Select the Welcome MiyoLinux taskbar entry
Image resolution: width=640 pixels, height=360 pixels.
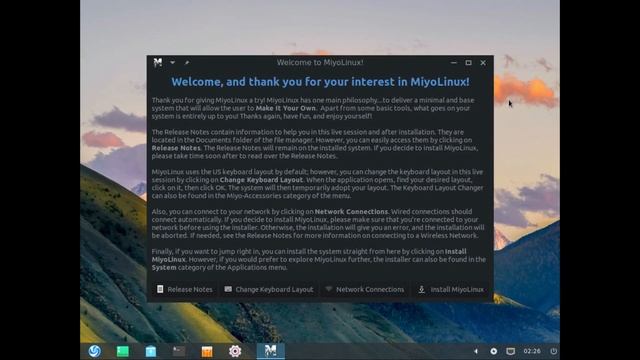(x=271, y=351)
